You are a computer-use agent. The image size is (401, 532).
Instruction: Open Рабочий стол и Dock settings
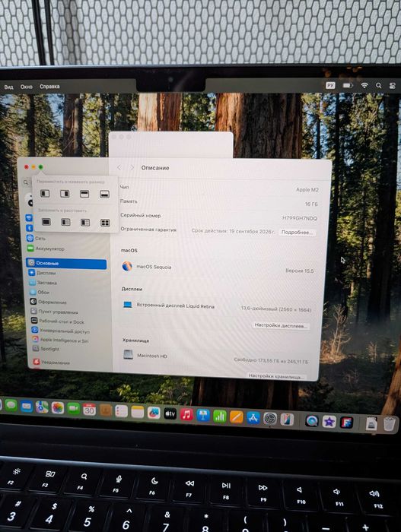point(68,321)
